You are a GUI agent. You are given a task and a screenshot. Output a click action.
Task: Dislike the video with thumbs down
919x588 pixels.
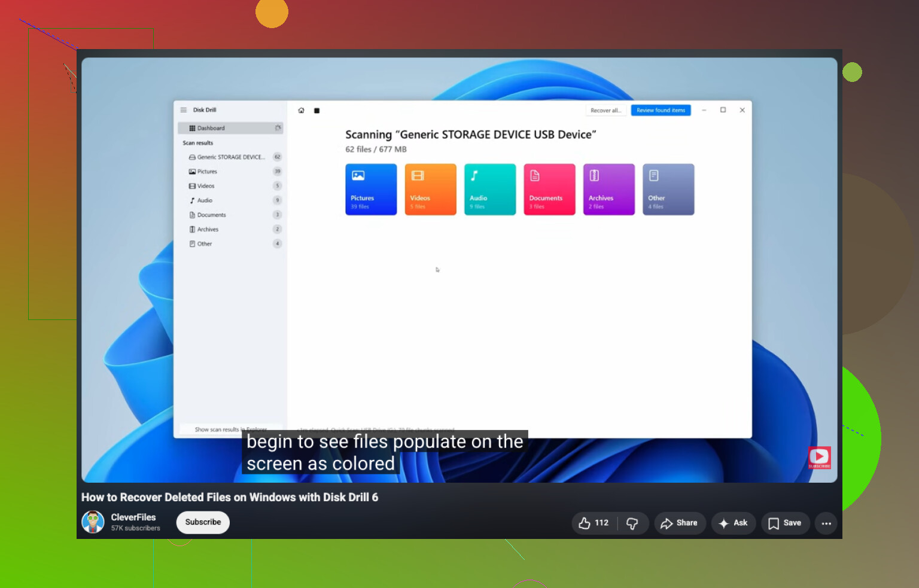coord(632,523)
